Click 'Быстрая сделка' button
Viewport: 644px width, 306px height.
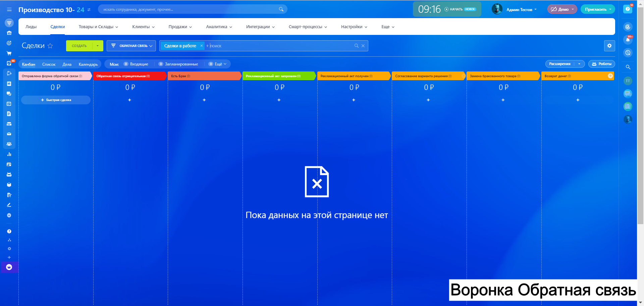pos(56,100)
